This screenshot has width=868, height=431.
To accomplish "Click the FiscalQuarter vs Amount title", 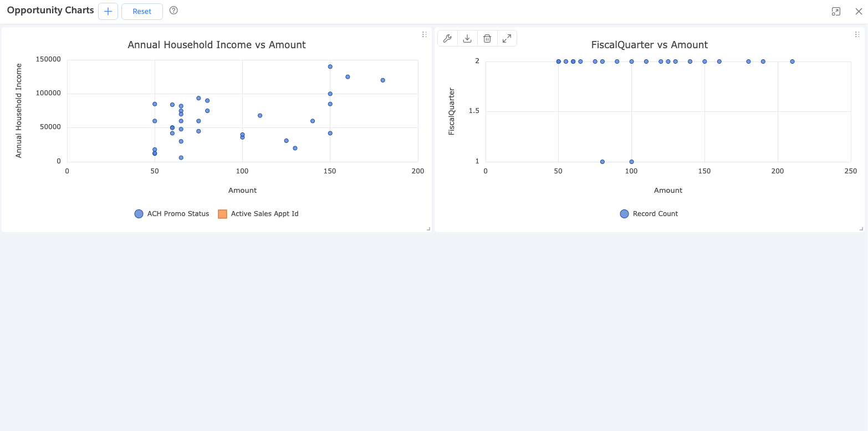I will click(650, 45).
